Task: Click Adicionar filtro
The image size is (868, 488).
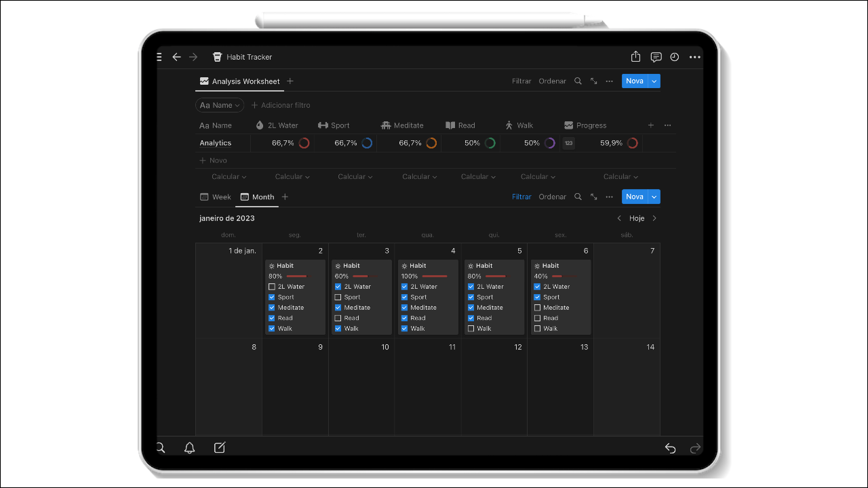Action: click(x=281, y=105)
